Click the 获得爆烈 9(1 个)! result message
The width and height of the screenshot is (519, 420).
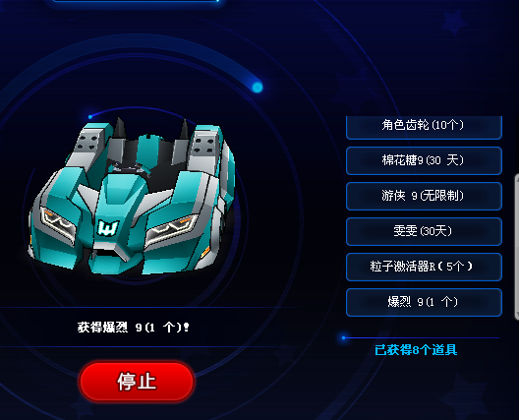(134, 328)
